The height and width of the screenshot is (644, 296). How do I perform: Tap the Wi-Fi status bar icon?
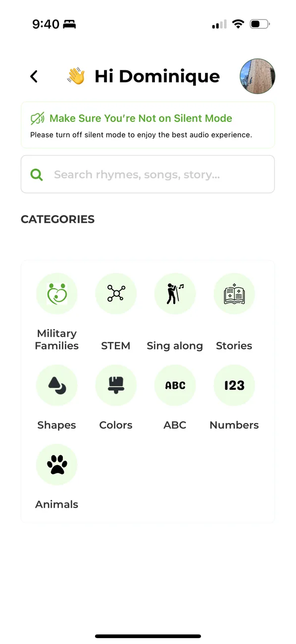click(239, 24)
